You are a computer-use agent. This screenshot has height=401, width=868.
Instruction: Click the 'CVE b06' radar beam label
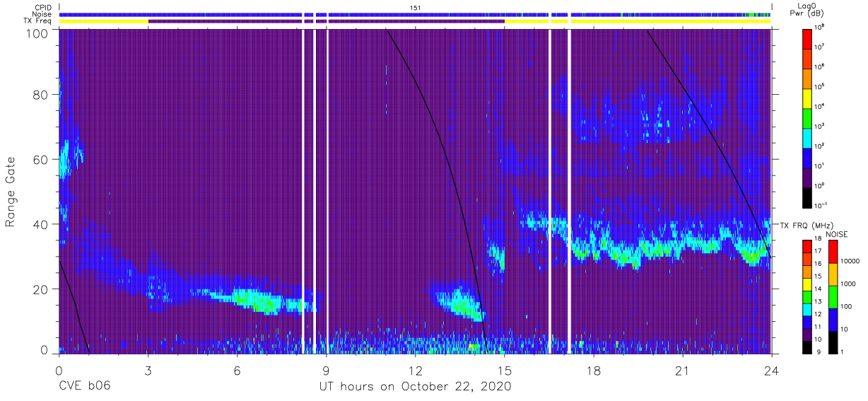point(84,387)
